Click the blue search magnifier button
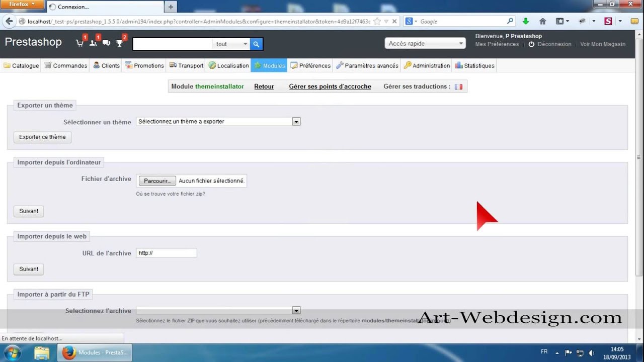 point(256,44)
